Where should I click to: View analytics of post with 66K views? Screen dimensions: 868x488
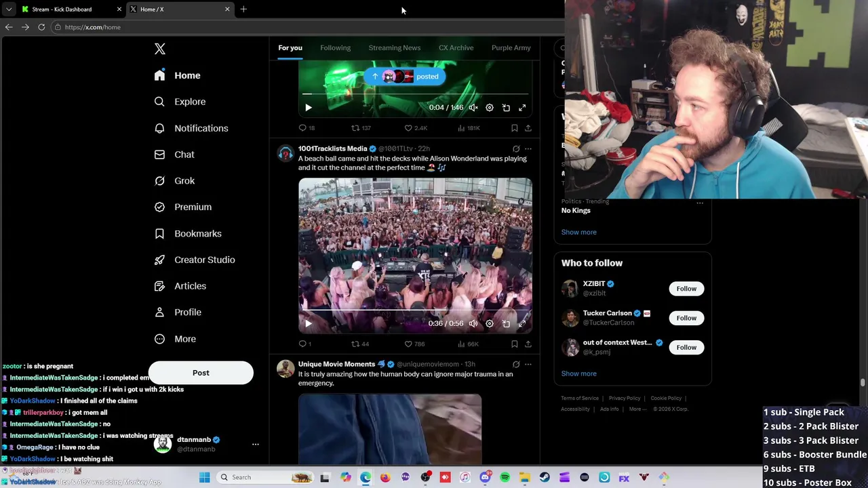tap(468, 344)
